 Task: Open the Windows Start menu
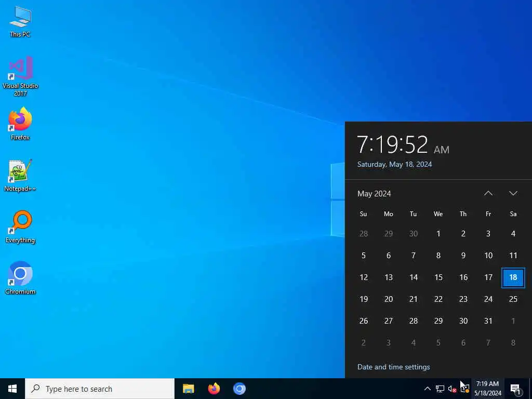[x=12, y=389]
